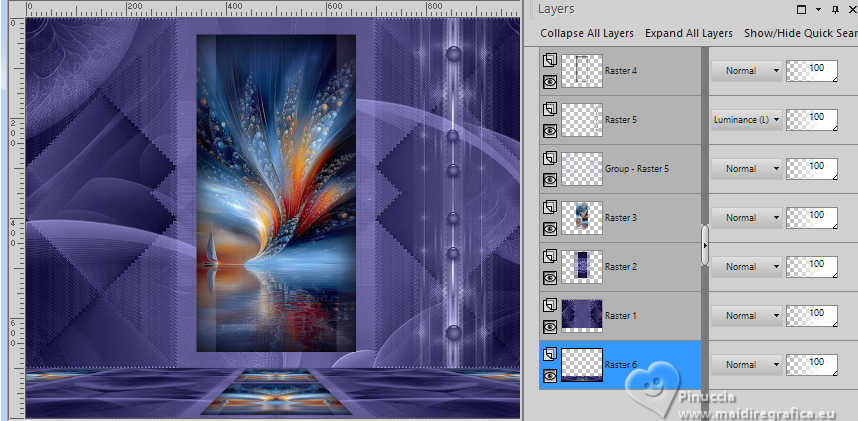Click the splitter collapse arrow in Layers panel
The width and height of the screenshot is (858, 421).
tap(705, 246)
